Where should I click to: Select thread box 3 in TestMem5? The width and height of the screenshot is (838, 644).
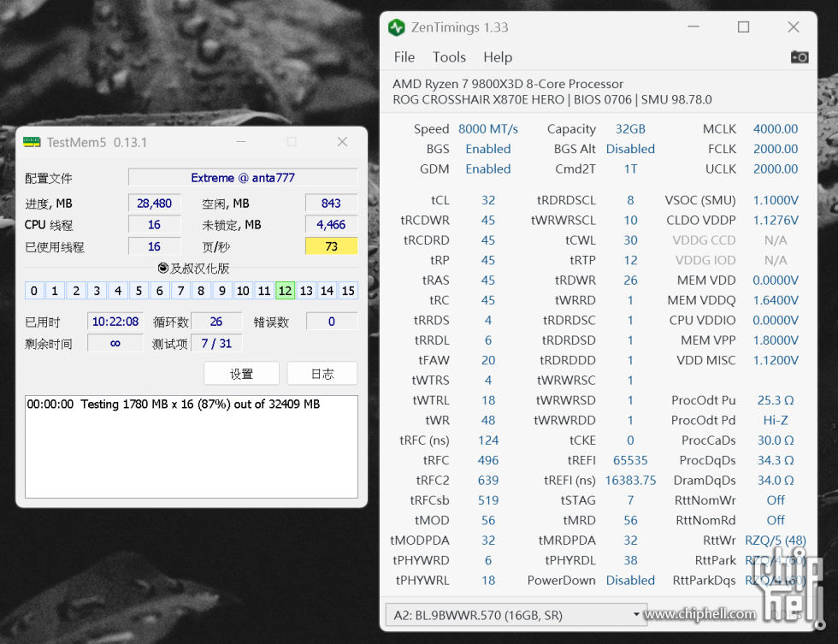[x=97, y=291]
